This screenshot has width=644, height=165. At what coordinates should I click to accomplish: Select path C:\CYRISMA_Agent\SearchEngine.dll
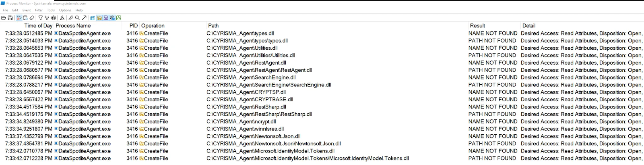(x=251, y=77)
